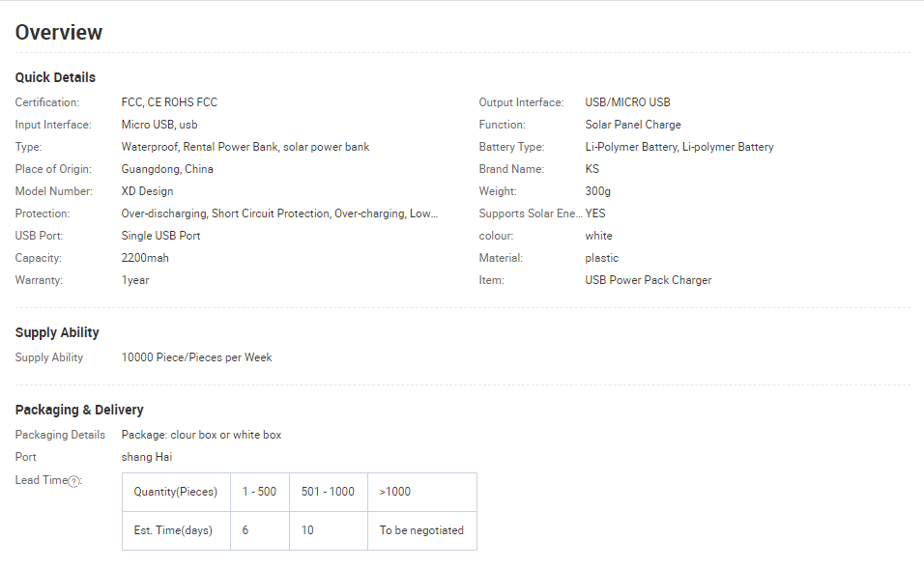Click the certification value 'FCC, CE ROHS FCC'
This screenshot has width=924, height=569.
pos(169,102)
